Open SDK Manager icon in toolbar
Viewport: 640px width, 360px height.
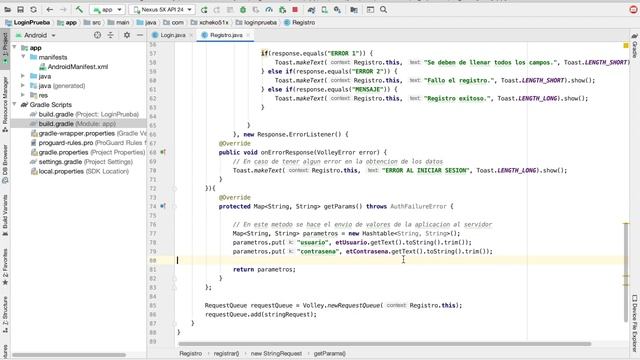pyautogui.click(x=338, y=9)
